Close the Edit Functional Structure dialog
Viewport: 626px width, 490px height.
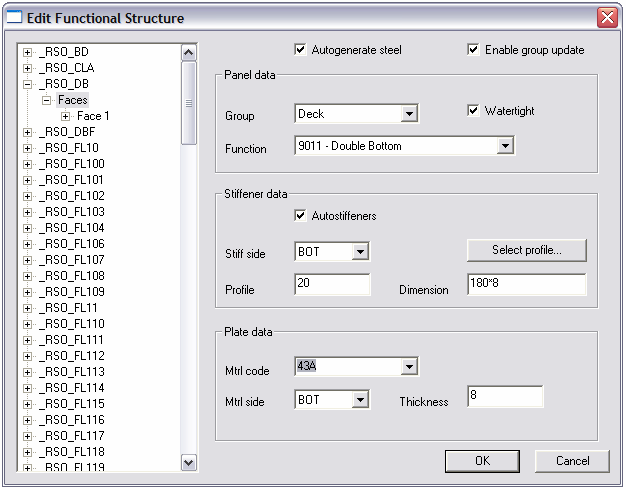pos(607,18)
